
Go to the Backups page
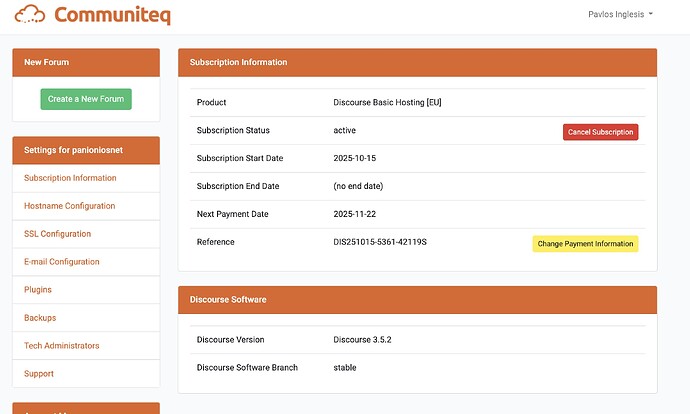click(40, 318)
